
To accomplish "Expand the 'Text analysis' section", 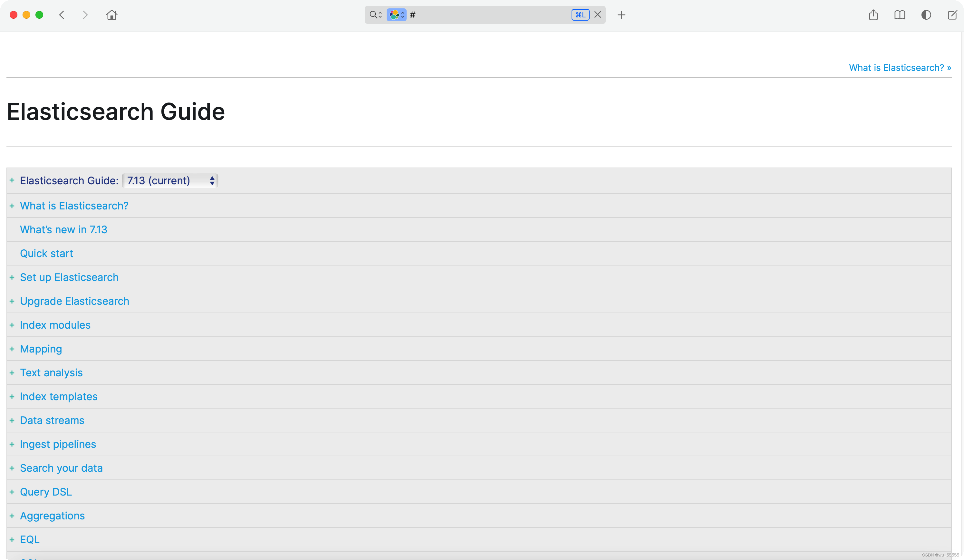I will 12,372.
